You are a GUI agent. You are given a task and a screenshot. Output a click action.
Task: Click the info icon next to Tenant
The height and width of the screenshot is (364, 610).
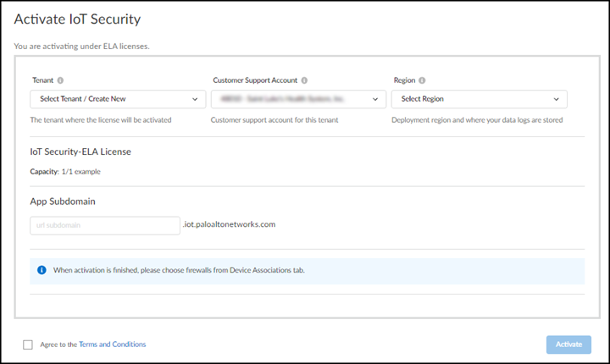point(60,80)
